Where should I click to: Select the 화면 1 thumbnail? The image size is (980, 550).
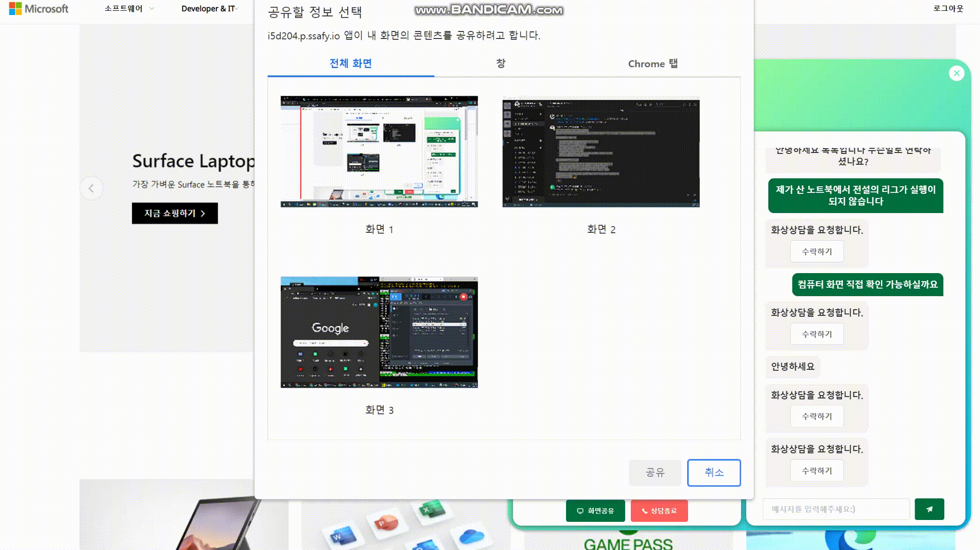379,152
